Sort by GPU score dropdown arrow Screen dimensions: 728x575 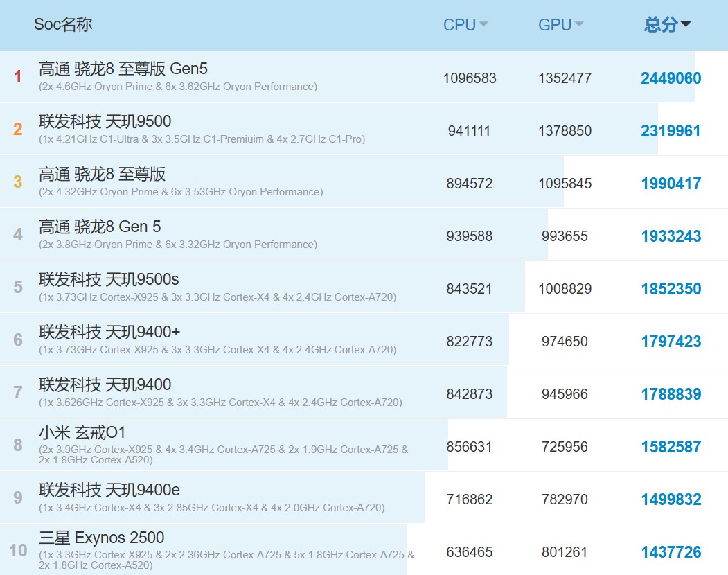(x=578, y=25)
